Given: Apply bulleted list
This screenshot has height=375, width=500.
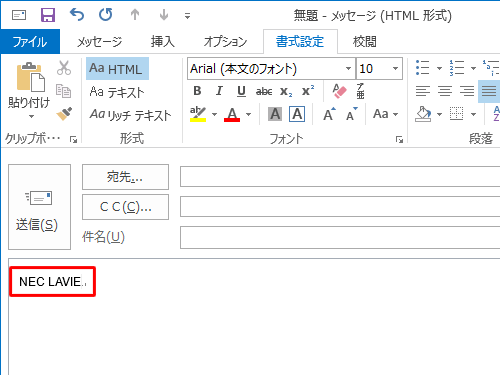Looking at the screenshot, I should 423,68.
